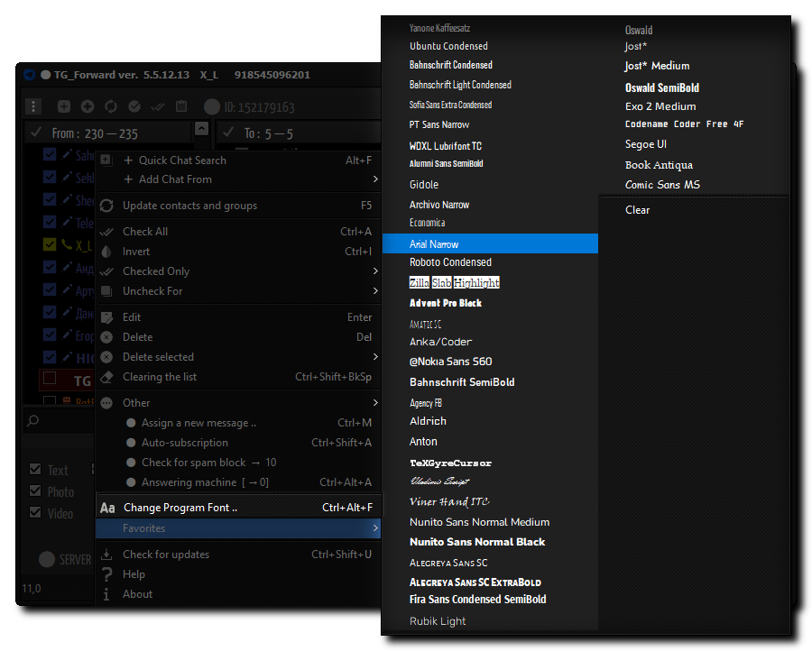Click the Check All double-check icon
The image size is (812, 651).
(x=106, y=233)
